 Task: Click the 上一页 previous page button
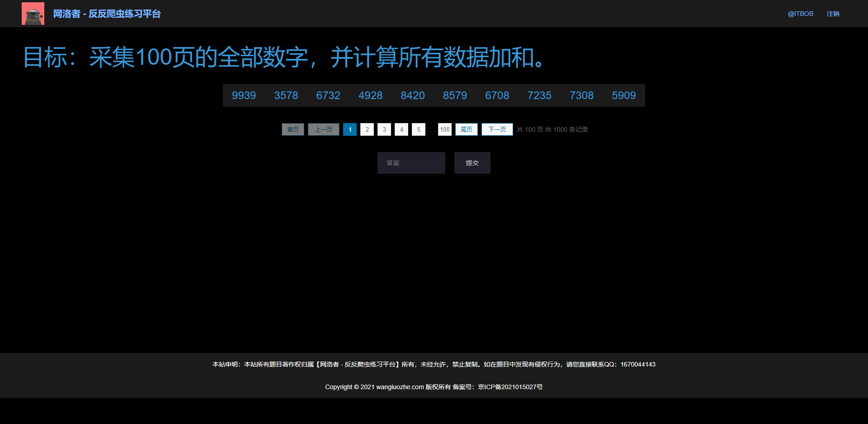[x=324, y=129]
